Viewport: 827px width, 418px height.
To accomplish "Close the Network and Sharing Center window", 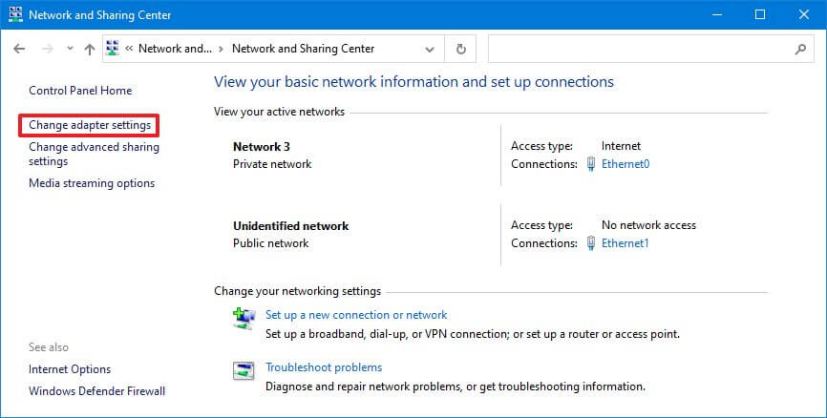I will coord(804,15).
